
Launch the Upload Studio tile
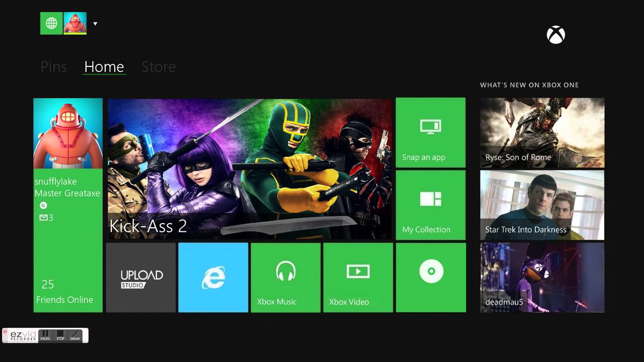(141, 278)
